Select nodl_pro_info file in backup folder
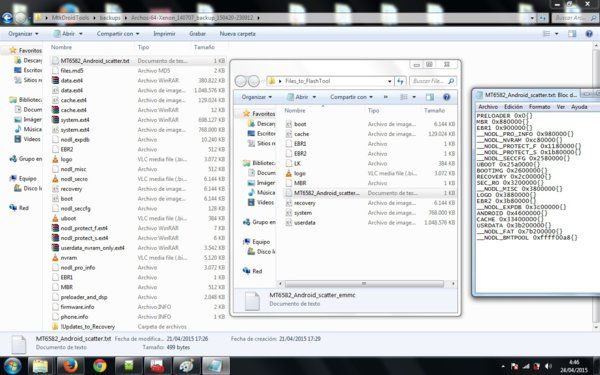Screen dimensions: 600x375 point(78,267)
